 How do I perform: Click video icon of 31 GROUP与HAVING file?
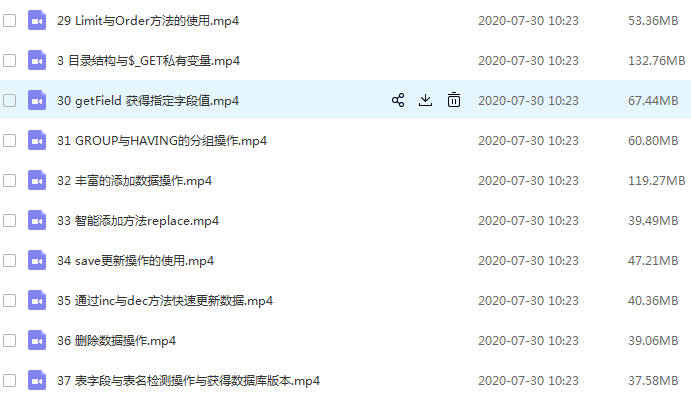(37, 140)
